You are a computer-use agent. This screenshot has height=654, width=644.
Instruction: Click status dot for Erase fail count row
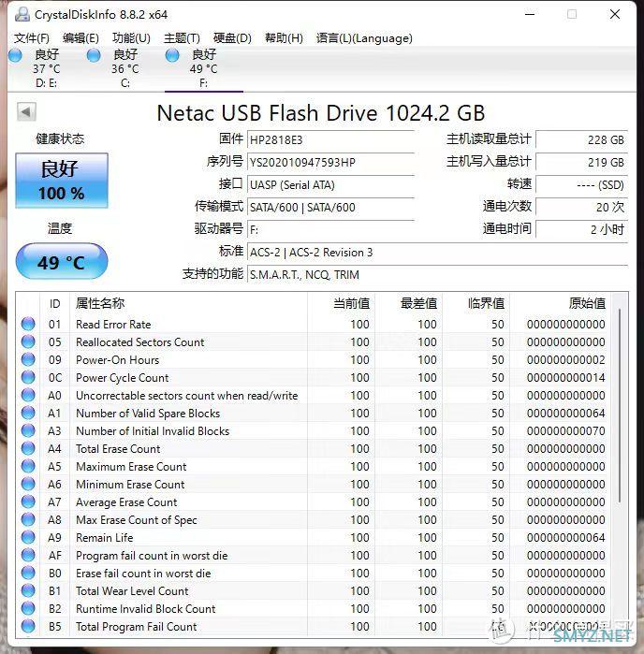(x=28, y=574)
